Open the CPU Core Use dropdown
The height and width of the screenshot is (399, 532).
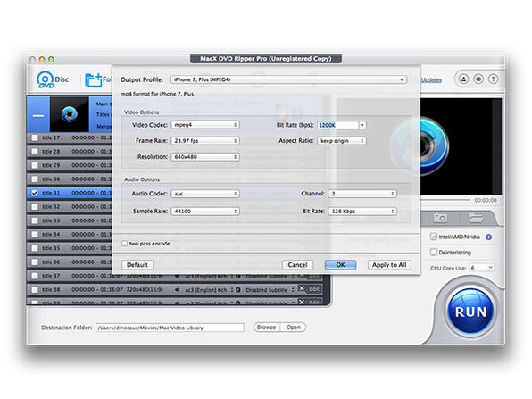482,268
